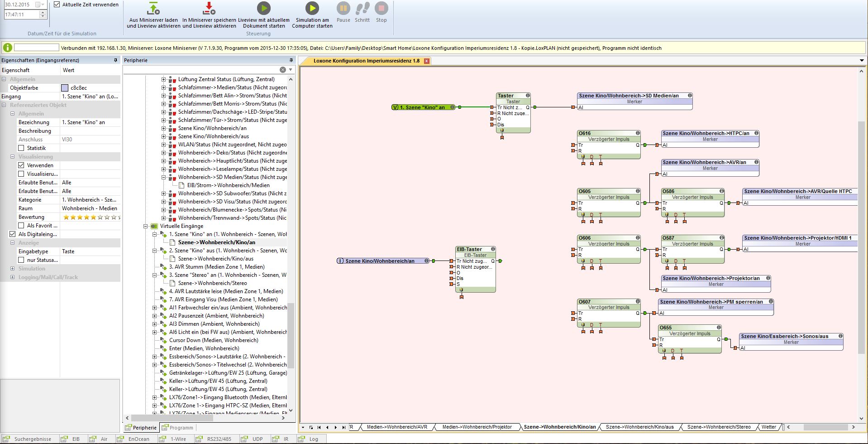Click the Objektfarbe c8c8ec color swatch
Image resolution: width=868 pixels, height=444 pixels.
(x=65, y=88)
